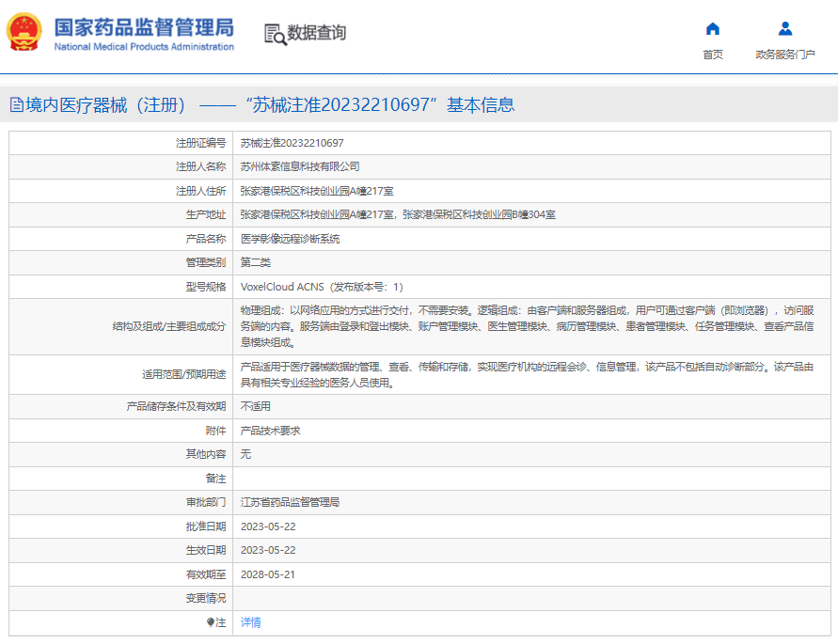Viewport: 838px width, 644px height.
Task: Click the National Medical Products Administration subtitle
Action: coord(144,47)
